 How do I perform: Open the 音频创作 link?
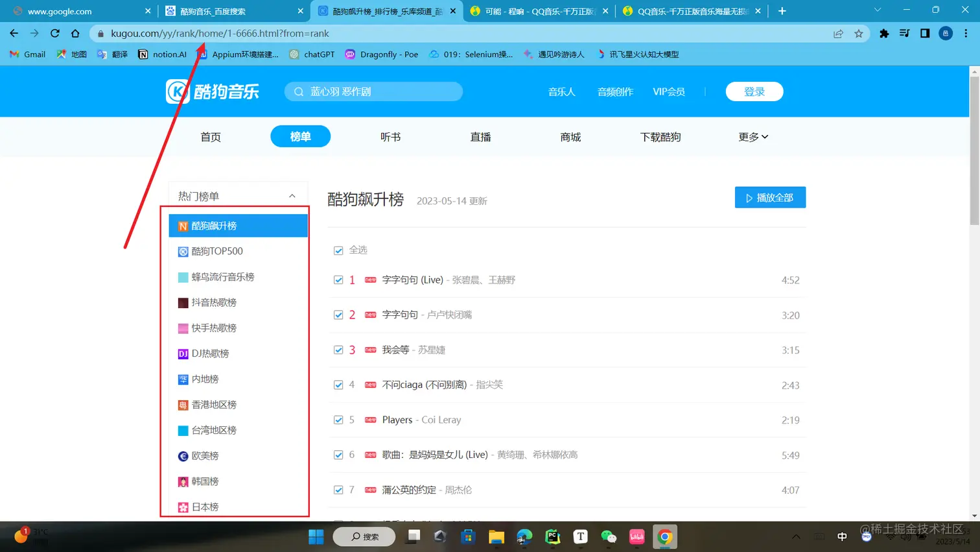pos(615,92)
